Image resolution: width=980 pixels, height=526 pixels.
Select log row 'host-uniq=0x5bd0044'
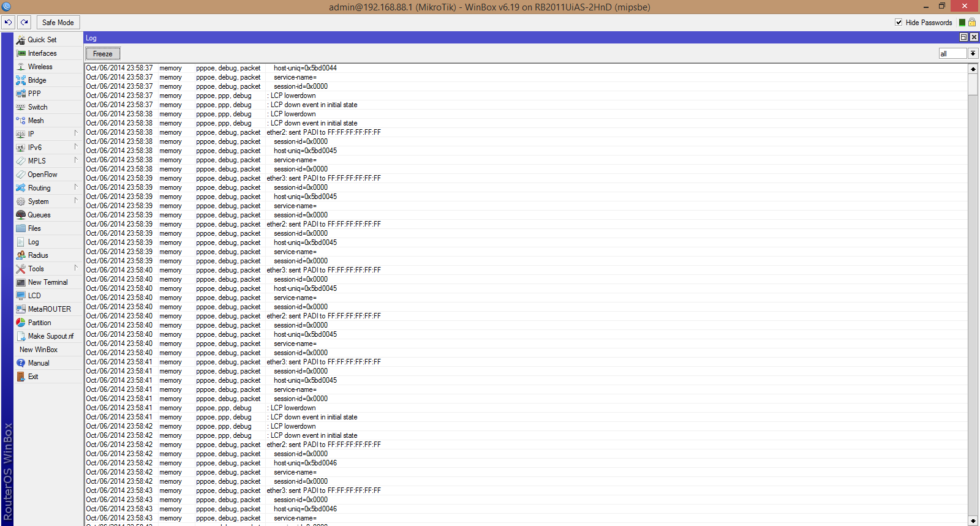pos(526,68)
